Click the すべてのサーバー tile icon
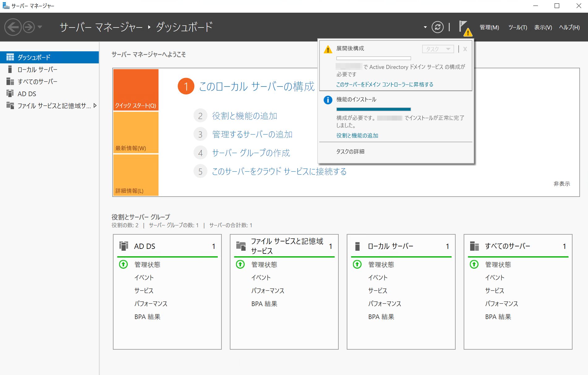 coord(474,246)
